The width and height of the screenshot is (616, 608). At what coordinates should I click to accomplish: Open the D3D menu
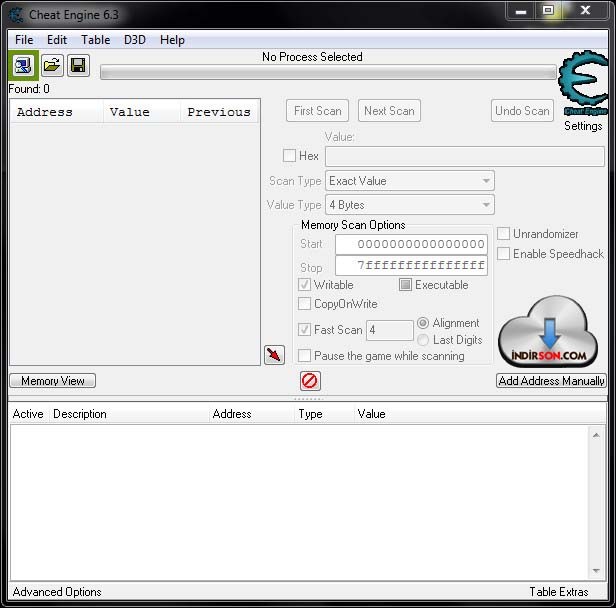click(135, 40)
